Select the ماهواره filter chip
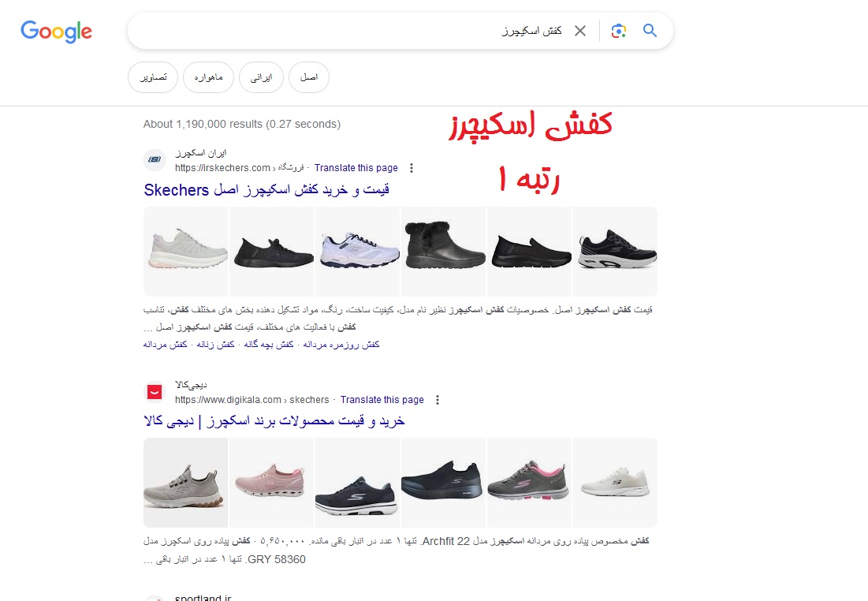868x601 pixels. 208,77
